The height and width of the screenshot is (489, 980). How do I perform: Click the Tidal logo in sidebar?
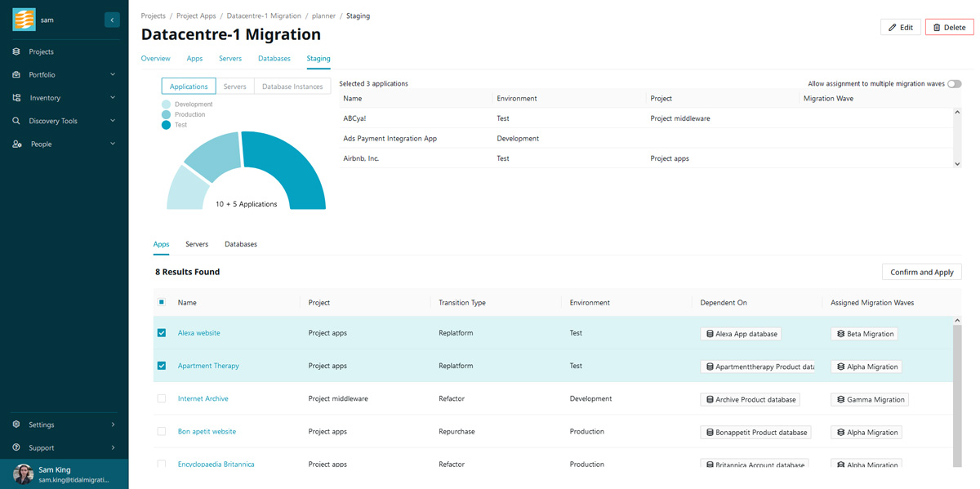pos(24,20)
